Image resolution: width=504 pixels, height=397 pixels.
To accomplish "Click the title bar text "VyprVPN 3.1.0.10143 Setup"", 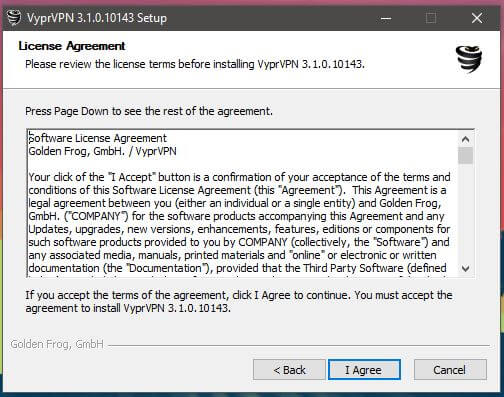I will pyautogui.click(x=97, y=18).
